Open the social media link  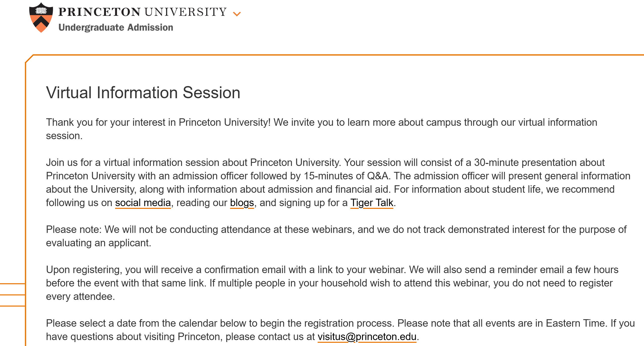click(x=143, y=203)
